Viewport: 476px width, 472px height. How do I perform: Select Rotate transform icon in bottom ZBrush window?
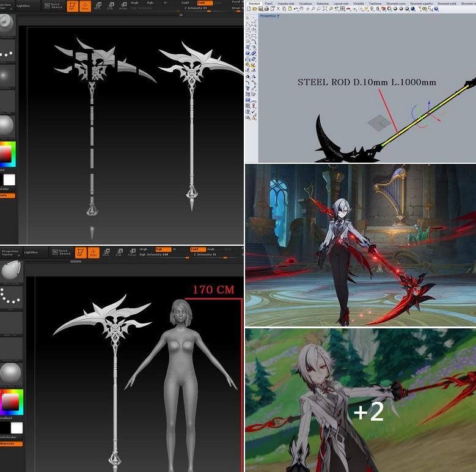[x=132, y=253]
